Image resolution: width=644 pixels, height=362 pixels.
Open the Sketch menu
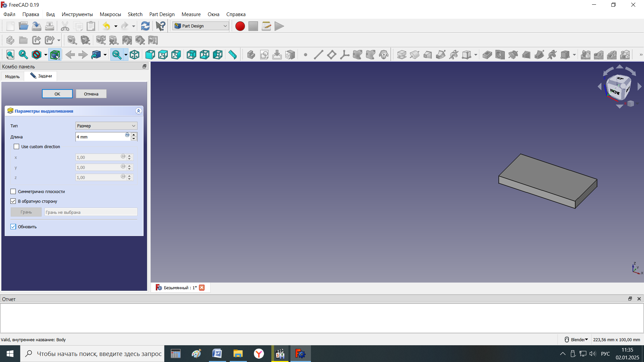[135, 14]
